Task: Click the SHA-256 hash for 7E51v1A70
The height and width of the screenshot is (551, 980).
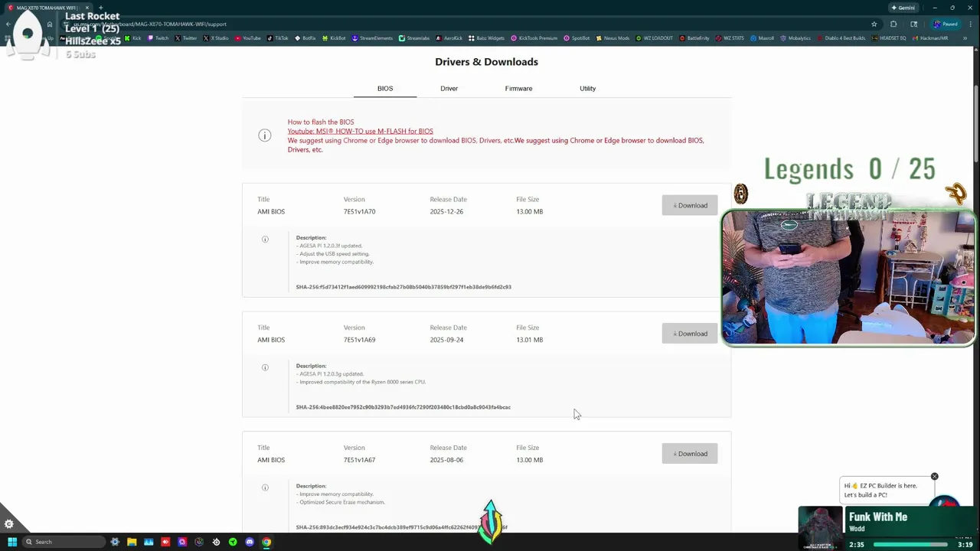Action: tap(403, 287)
